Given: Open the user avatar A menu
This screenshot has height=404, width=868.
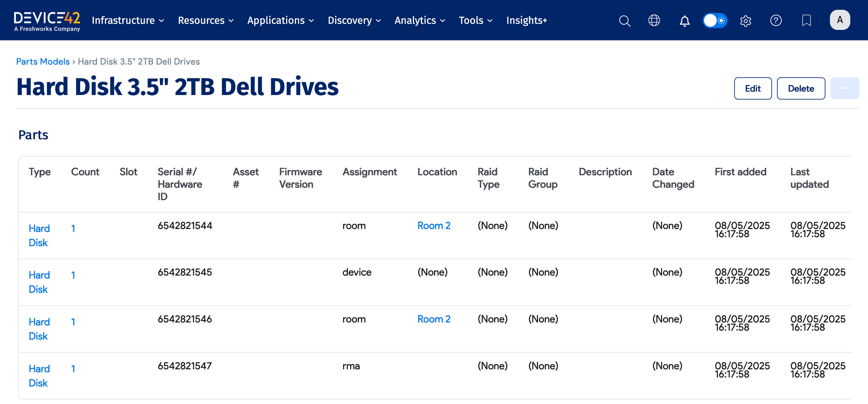Looking at the screenshot, I should point(840,20).
